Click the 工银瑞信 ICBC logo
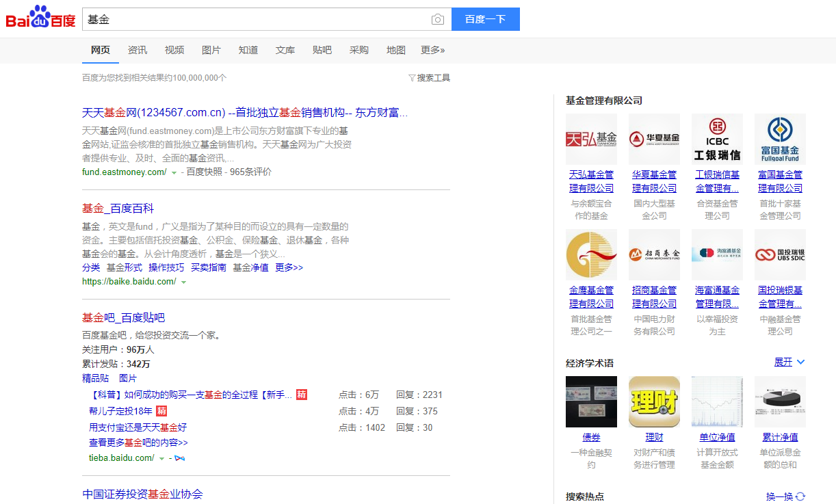The width and height of the screenshot is (836, 504). tap(716, 139)
